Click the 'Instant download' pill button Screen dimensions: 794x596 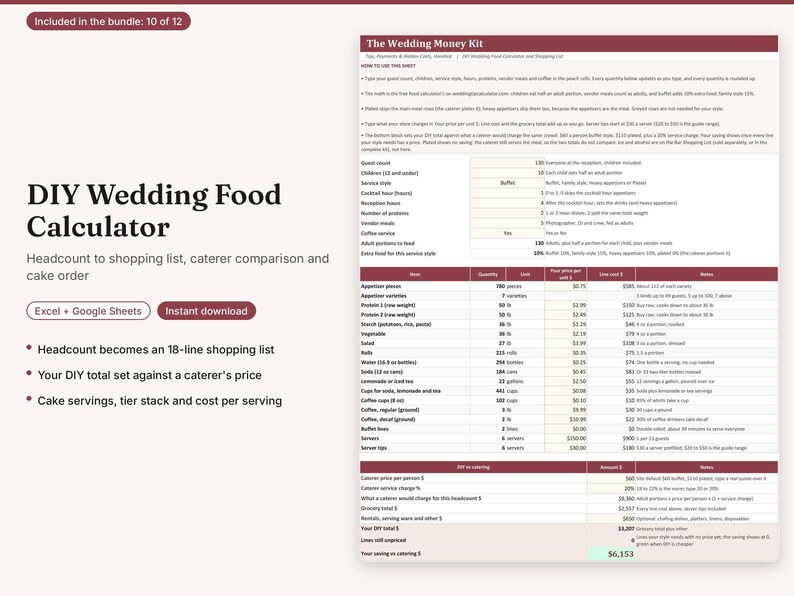pos(207,311)
